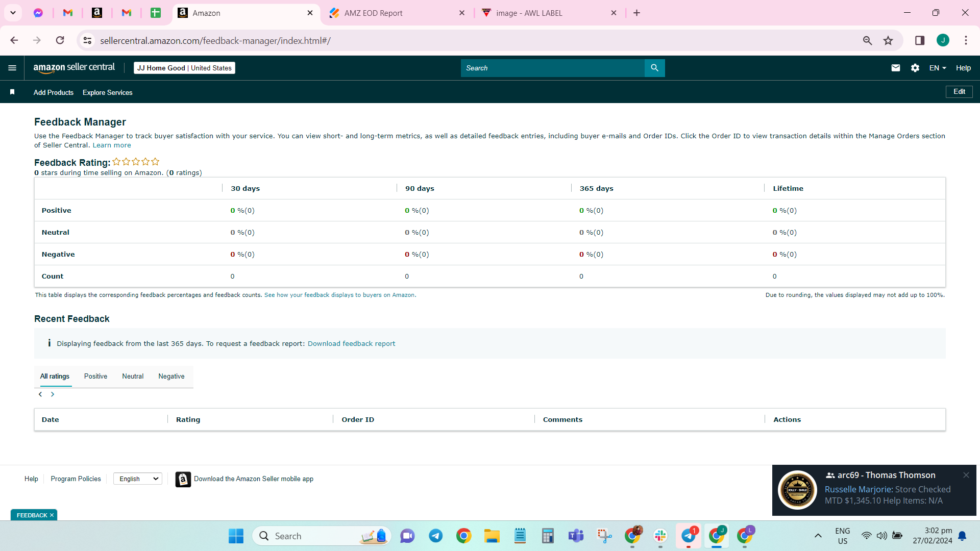This screenshot has height=551, width=980.
Task: Open File Explorer from the taskbar
Action: pyautogui.click(x=492, y=536)
